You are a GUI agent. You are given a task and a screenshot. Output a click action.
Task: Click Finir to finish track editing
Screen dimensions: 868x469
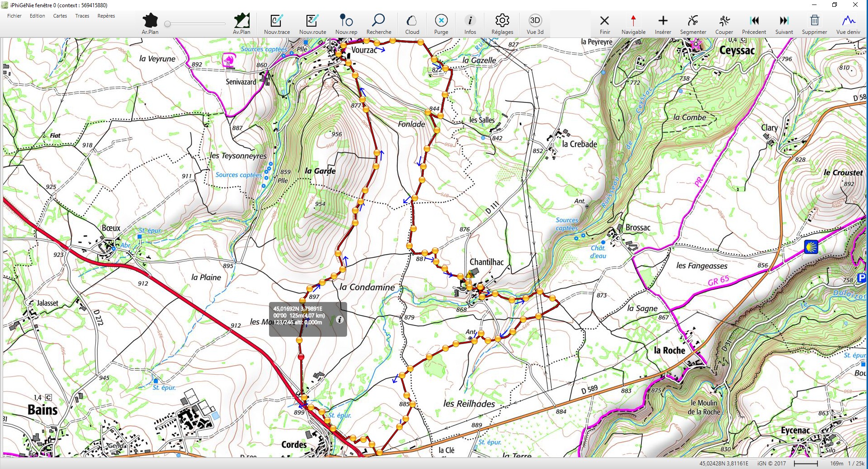click(604, 21)
